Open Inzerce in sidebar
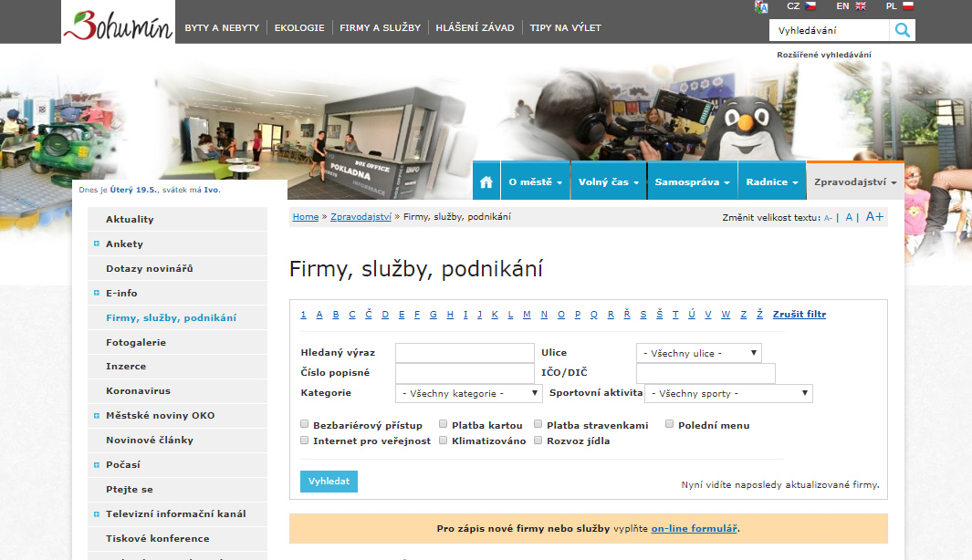Image resolution: width=972 pixels, height=560 pixels. click(x=177, y=366)
